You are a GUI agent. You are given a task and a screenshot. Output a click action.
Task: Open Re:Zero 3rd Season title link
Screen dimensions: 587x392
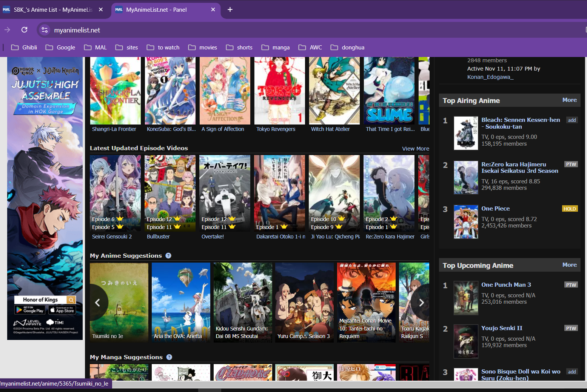(x=519, y=168)
